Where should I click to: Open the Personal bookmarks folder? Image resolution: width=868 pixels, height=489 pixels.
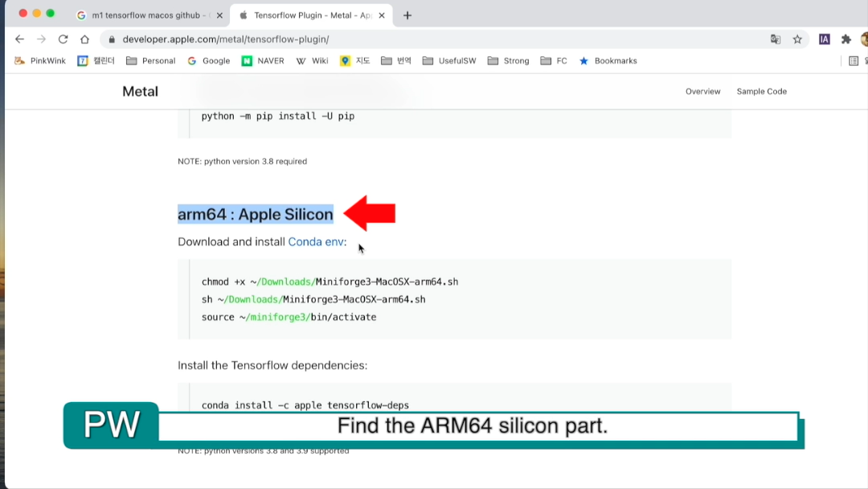pos(150,61)
